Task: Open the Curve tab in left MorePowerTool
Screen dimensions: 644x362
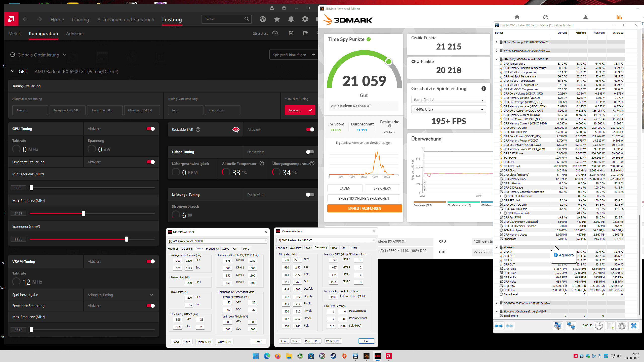Action: click(x=225, y=249)
